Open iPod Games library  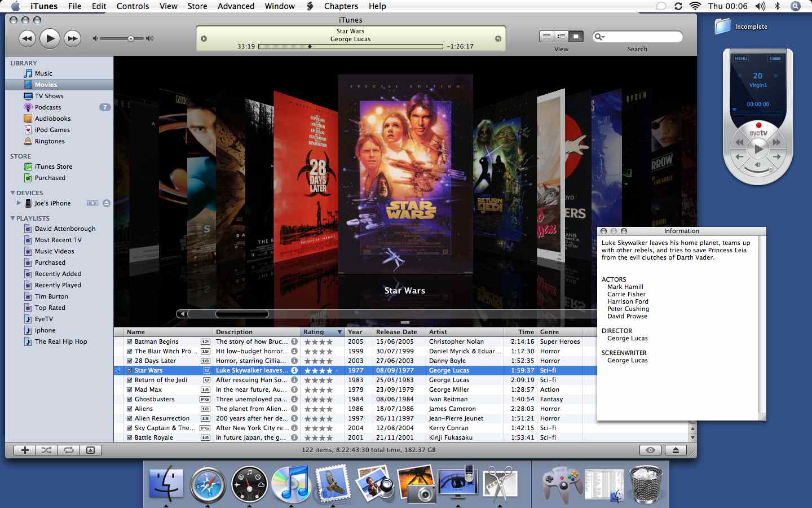52,130
